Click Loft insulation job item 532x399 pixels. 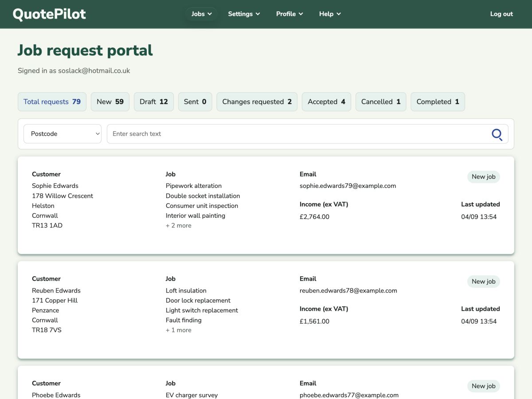coord(186,290)
